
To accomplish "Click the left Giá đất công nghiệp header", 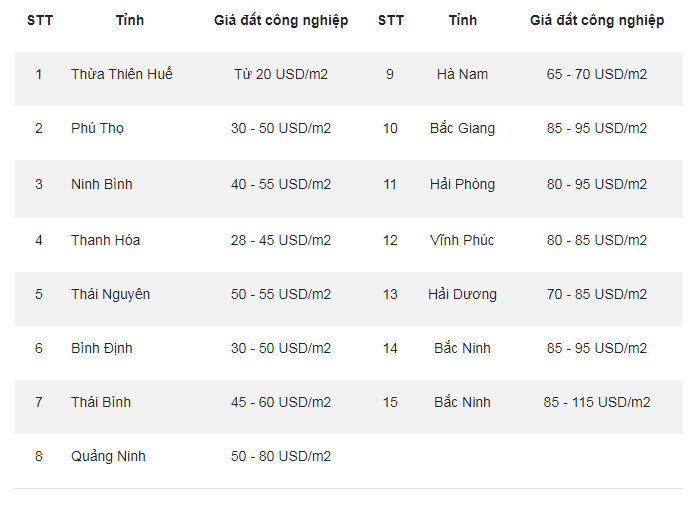I will click(281, 20).
